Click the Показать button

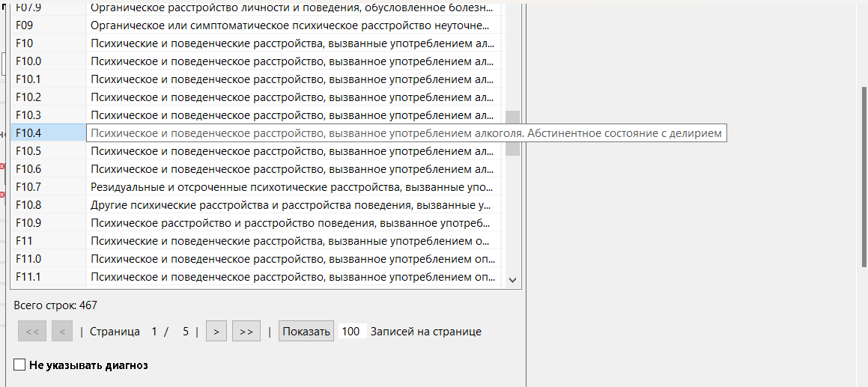(x=306, y=331)
